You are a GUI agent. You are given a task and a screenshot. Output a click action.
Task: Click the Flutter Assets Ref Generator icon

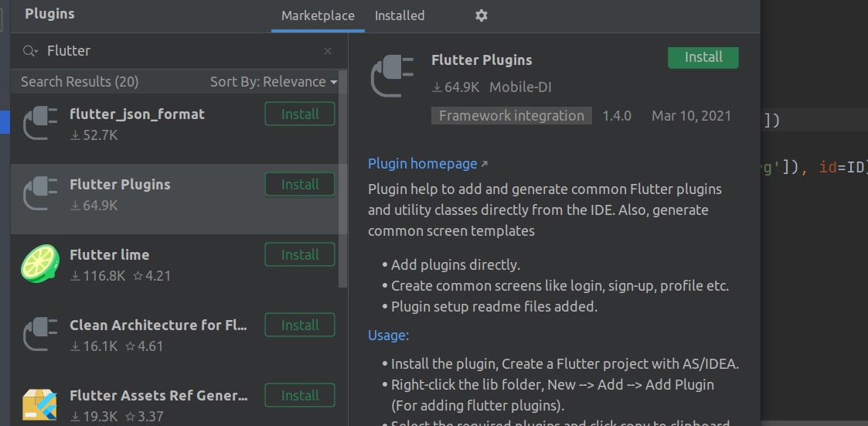point(40,404)
